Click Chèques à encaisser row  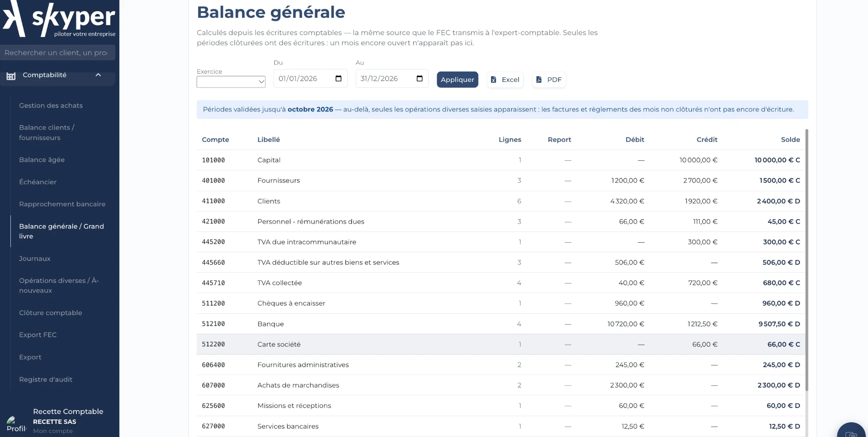(501, 303)
